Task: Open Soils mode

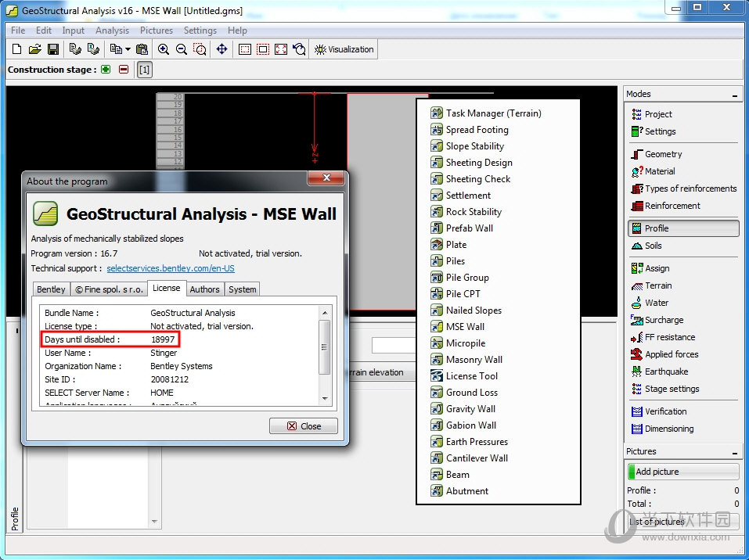Action: pos(646,246)
